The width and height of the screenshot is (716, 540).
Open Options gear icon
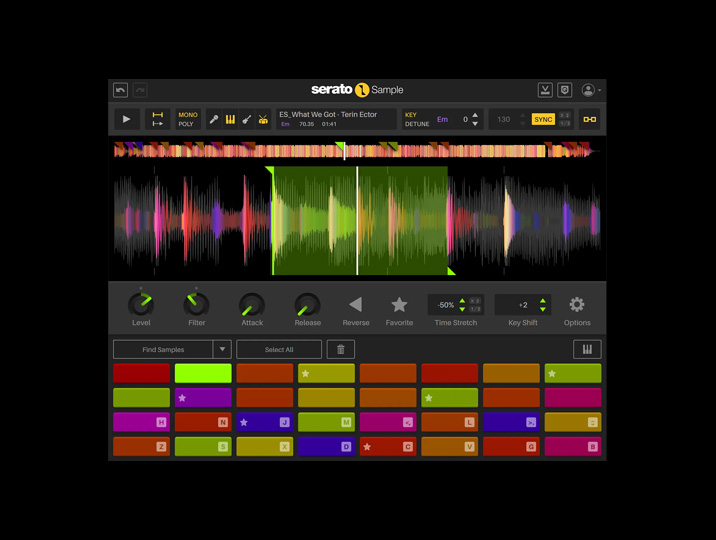point(577,304)
